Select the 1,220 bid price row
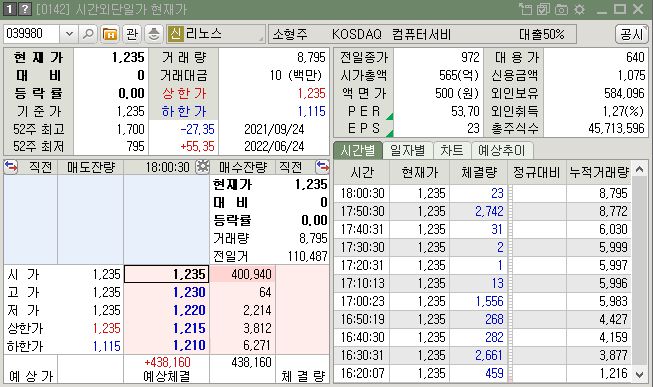This screenshot has width=653, height=387. pos(167,310)
